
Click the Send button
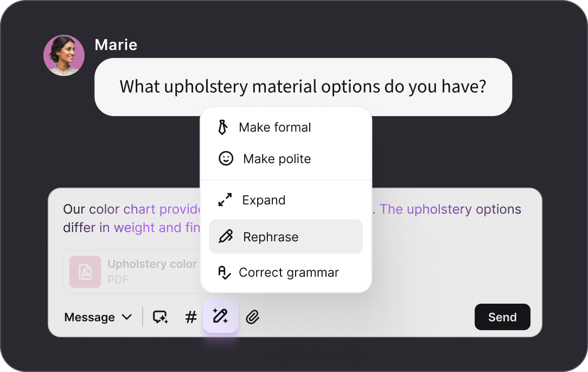[502, 317]
